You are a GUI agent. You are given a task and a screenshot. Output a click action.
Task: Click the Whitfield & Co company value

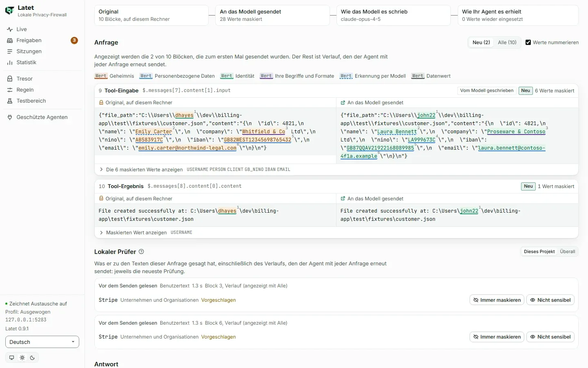(263, 132)
